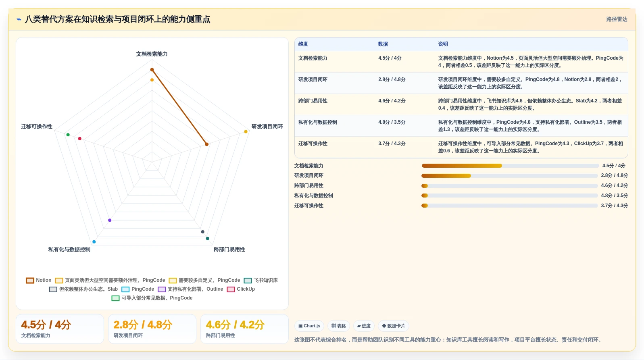
Task: Click the teal point near 跨部门易用性 label
Action: click(x=208, y=239)
